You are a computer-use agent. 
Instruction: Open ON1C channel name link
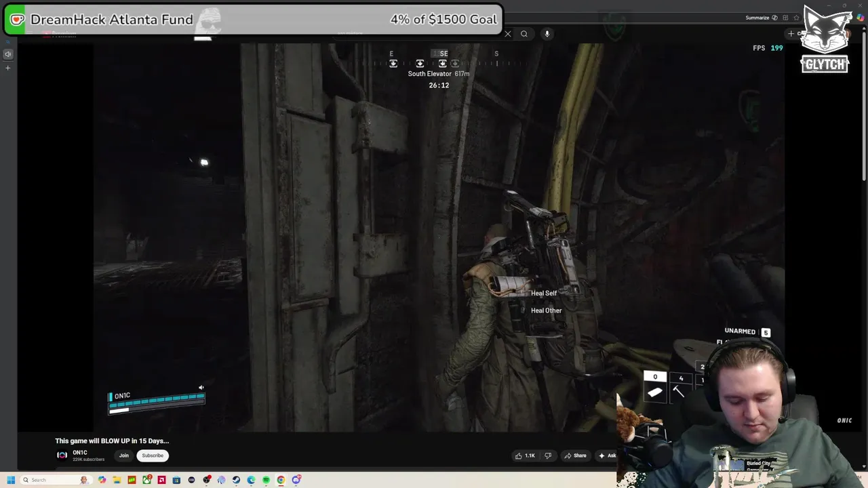[80, 453]
